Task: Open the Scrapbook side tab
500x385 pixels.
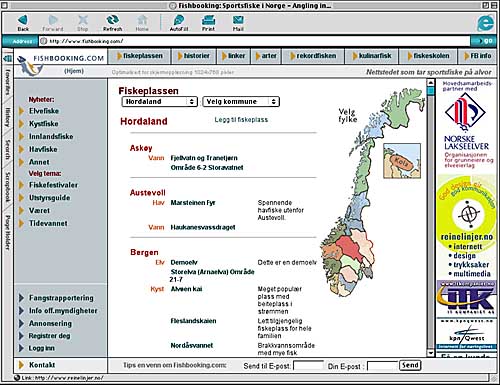Action: (x=8, y=187)
